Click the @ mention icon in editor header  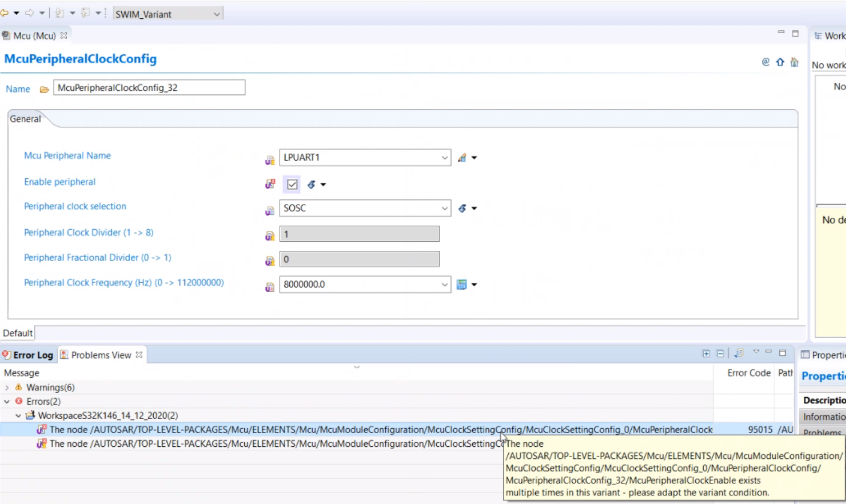(x=766, y=62)
